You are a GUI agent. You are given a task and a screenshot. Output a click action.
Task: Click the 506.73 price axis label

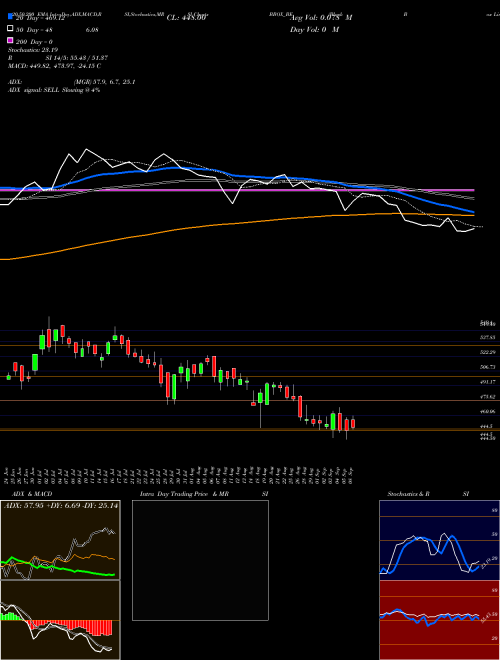[x=487, y=367]
